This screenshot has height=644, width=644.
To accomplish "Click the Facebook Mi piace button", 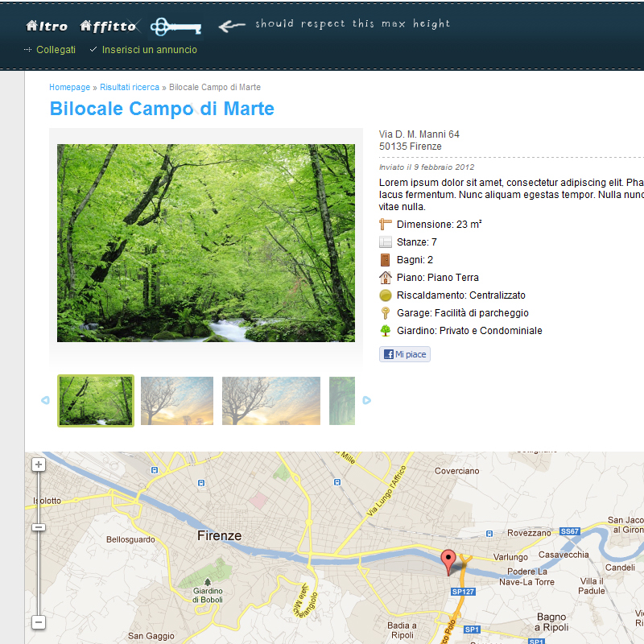I will pyautogui.click(x=405, y=354).
